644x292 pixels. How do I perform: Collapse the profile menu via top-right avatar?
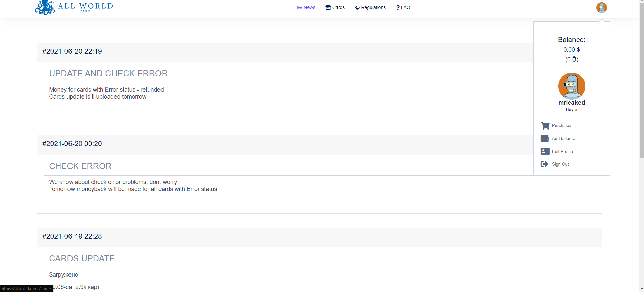click(601, 7)
